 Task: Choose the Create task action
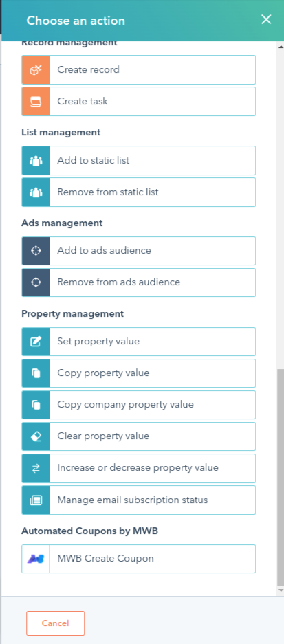point(139,102)
